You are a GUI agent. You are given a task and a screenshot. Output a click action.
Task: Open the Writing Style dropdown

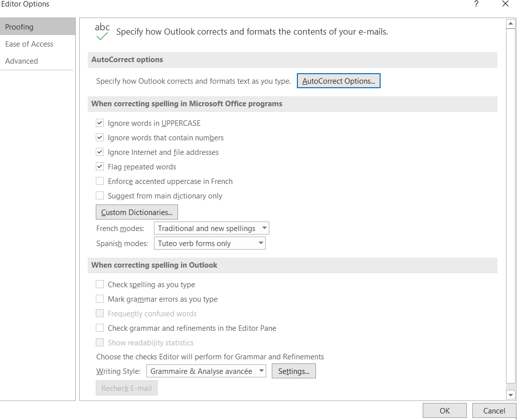206,371
